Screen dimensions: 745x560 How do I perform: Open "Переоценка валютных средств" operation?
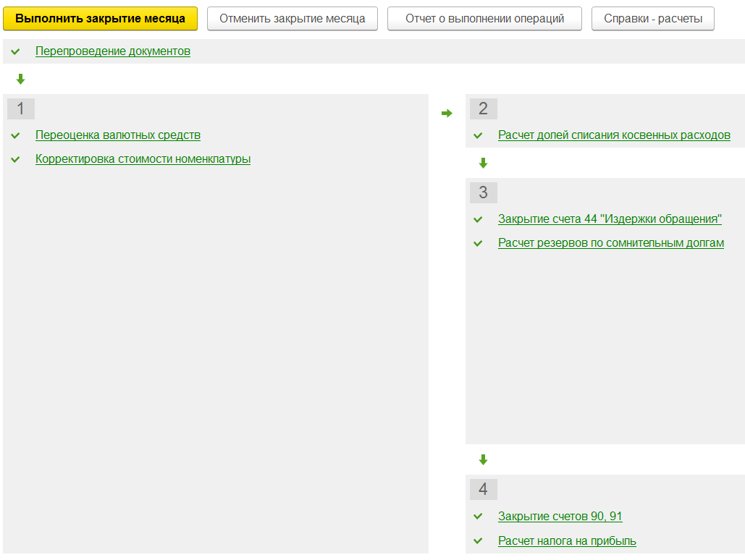click(x=118, y=135)
